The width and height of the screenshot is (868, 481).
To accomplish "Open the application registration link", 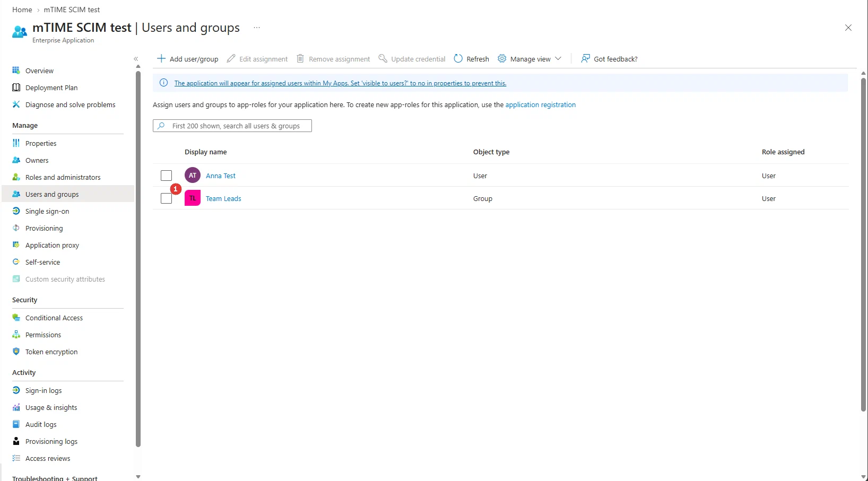I will 540,104.
